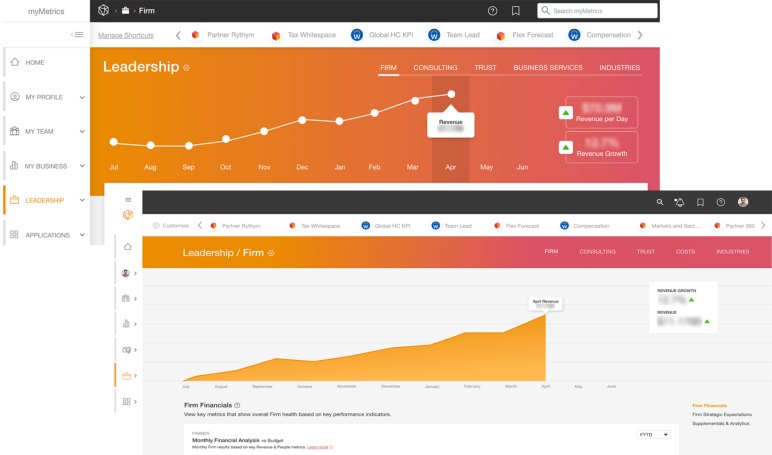
Task: Click May label on Leadership chart axis
Action: pos(486,167)
